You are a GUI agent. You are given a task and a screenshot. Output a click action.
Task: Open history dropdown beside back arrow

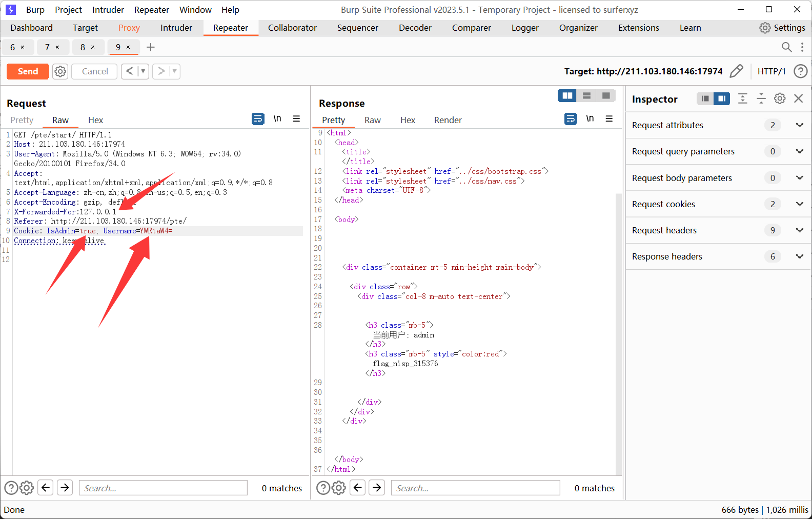143,71
